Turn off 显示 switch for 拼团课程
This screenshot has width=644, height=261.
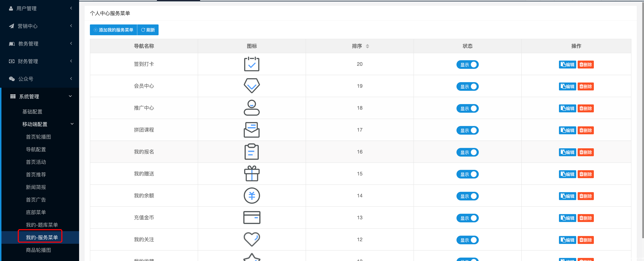467,130
